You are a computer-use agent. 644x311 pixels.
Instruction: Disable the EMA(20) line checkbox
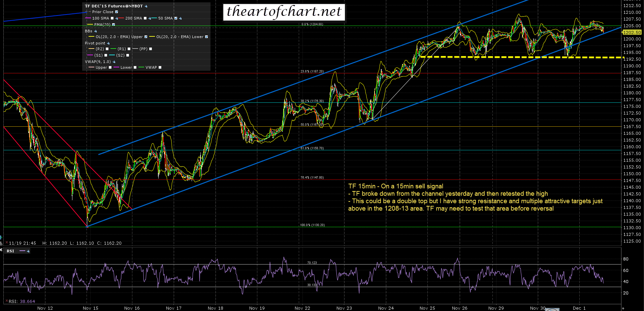pyautogui.click(x=114, y=25)
